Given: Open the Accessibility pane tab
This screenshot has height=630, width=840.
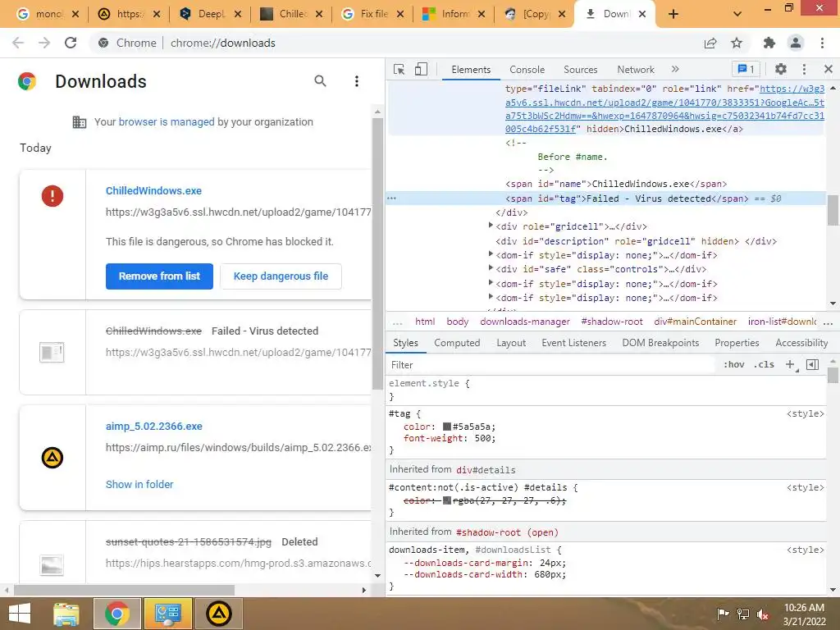Looking at the screenshot, I should pyautogui.click(x=801, y=343).
